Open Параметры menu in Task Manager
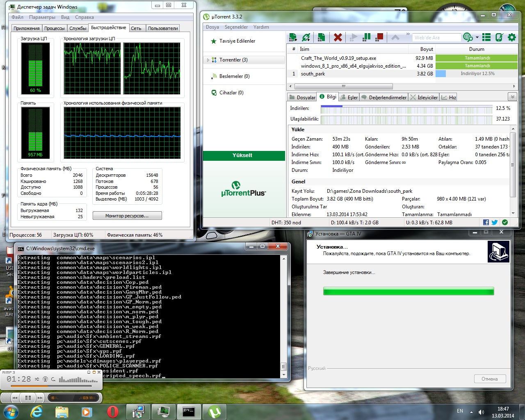525x420 pixels. pyautogui.click(x=42, y=17)
